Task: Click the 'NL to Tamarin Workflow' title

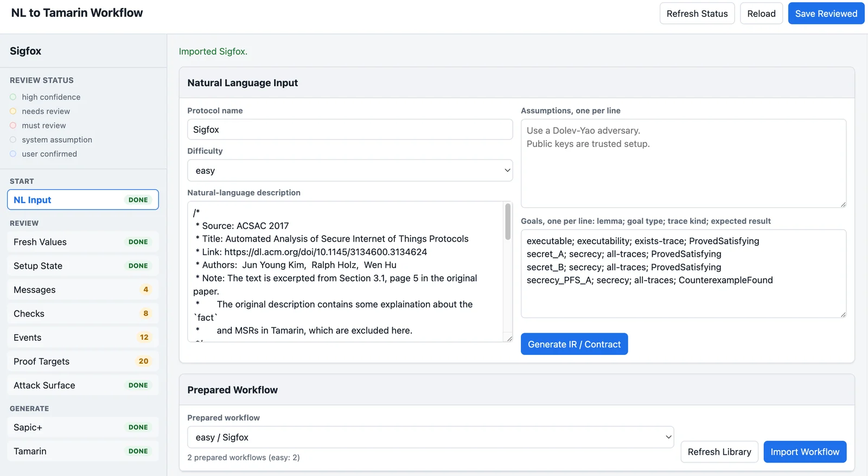Action: (77, 13)
